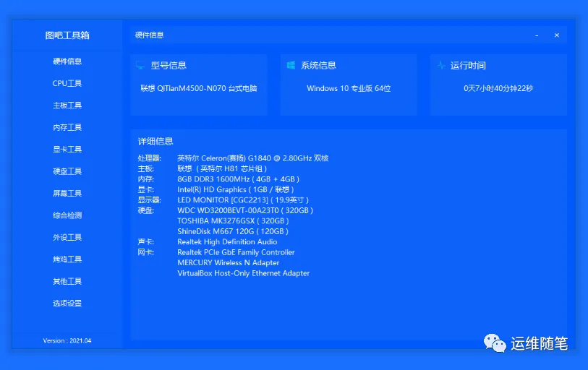Select 其他工具 in the sidebar

pyautogui.click(x=67, y=281)
